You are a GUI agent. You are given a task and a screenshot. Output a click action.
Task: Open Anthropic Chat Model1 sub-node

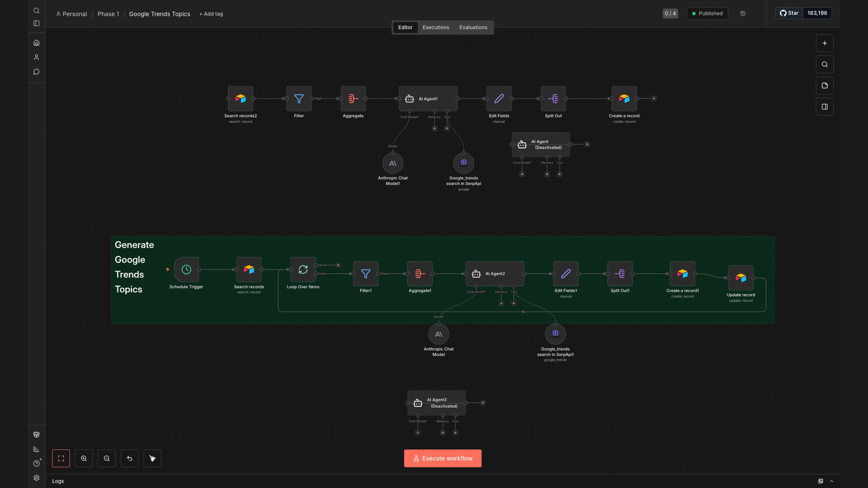pyautogui.click(x=393, y=163)
